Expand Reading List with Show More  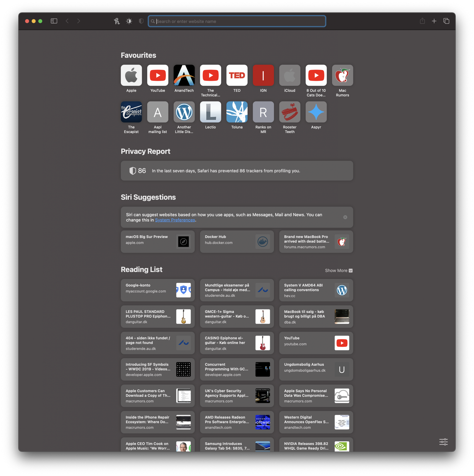click(x=339, y=271)
